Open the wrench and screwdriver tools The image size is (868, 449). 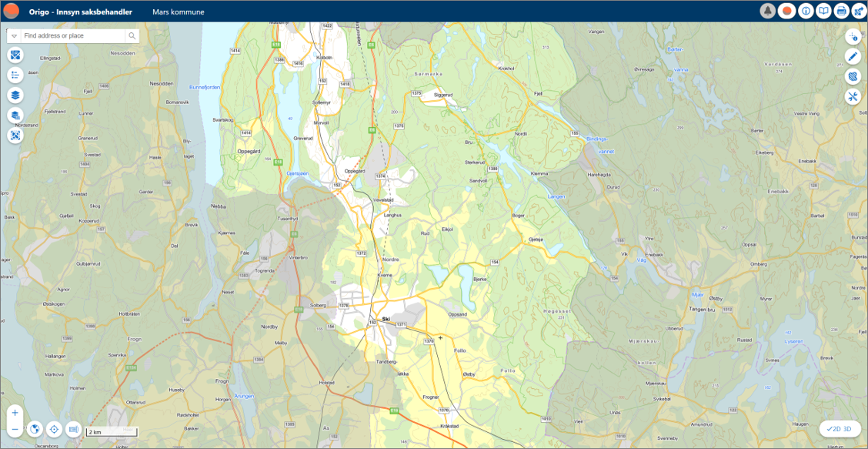[x=853, y=96]
